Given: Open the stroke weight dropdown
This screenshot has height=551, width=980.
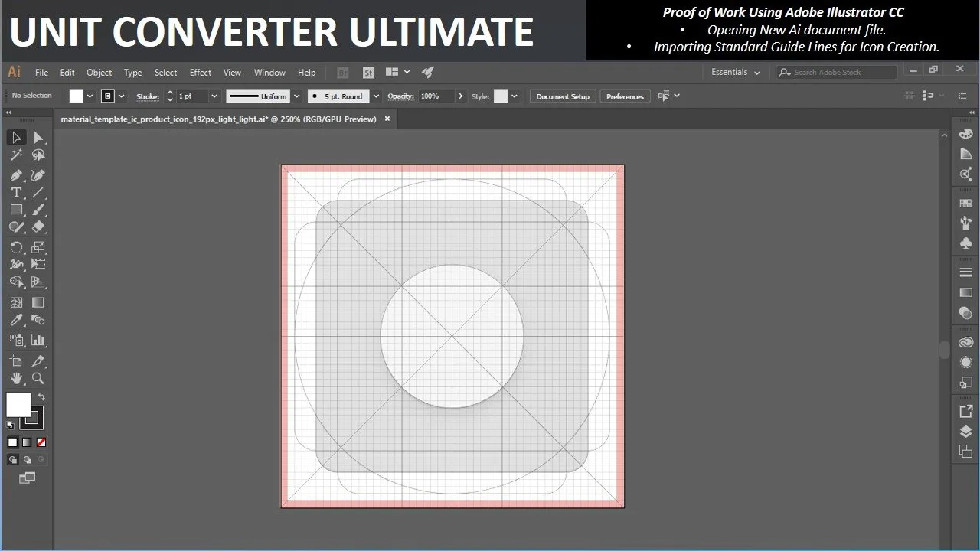Looking at the screenshot, I should pos(214,96).
